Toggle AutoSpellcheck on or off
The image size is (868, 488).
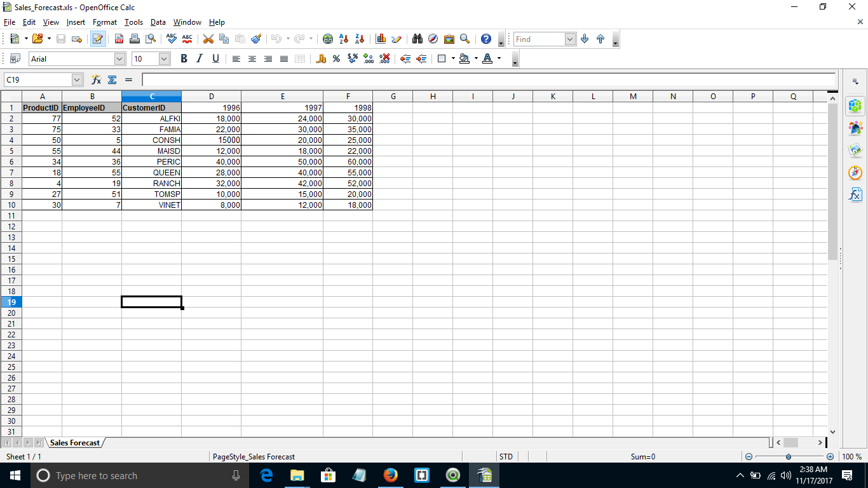(x=187, y=39)
